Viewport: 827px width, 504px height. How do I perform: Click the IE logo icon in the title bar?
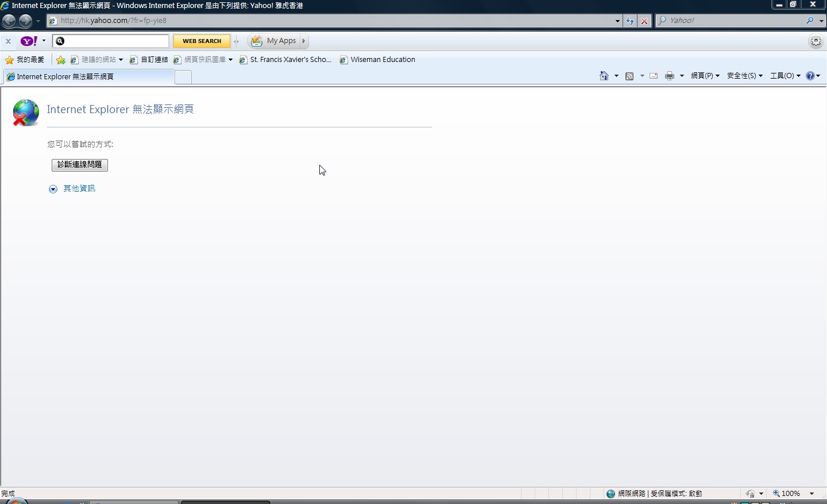[x=5, y=5]
